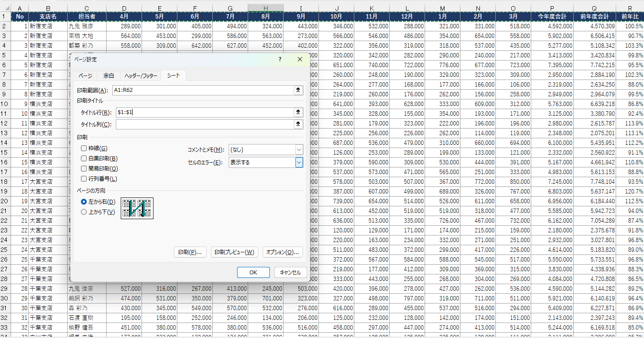Select the シート tab
The image size is (644, 338).
coord(173,76)
